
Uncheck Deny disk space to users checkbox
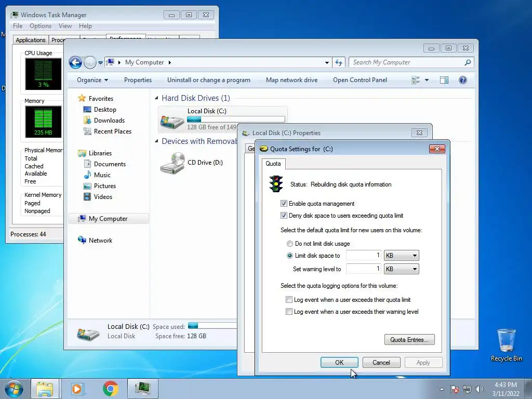[x=284, y=216]
